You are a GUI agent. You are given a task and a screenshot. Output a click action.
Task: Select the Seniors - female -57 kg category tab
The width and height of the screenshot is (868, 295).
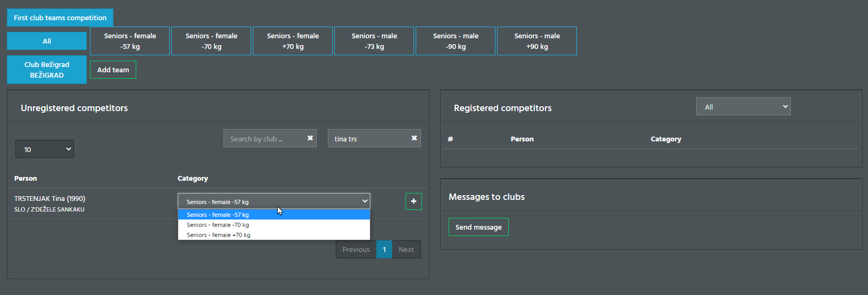coord(130,41)
